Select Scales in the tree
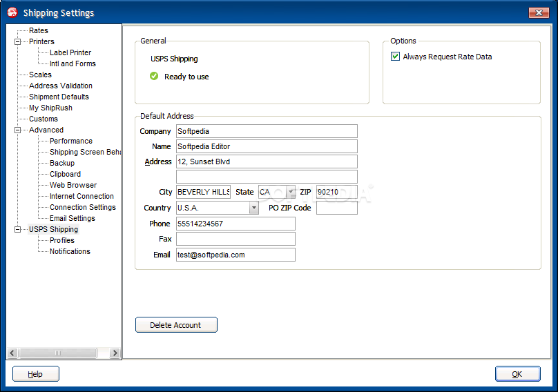558x392 pixels. point(40,75)
